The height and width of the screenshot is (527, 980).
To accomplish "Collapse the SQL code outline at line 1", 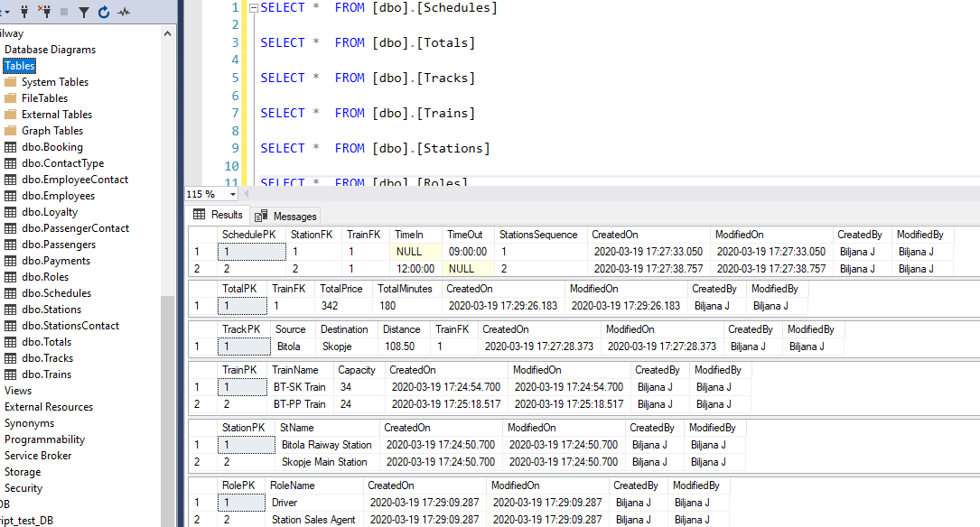I will coord(253,8).
